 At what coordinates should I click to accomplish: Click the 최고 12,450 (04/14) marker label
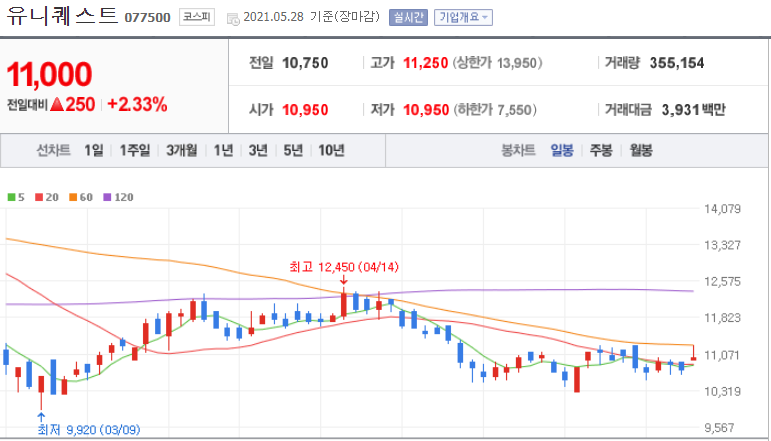344,267
